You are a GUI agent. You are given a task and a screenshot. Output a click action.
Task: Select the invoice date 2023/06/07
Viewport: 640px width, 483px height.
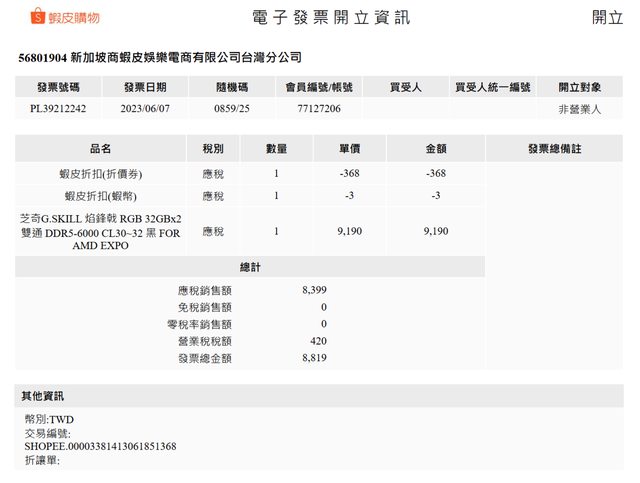tap(145, 109)
